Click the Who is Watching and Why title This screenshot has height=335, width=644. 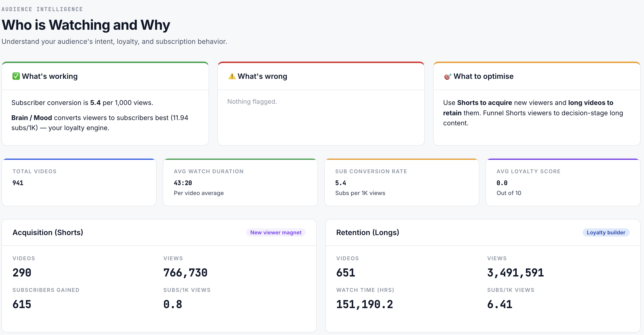click(86, 25)
